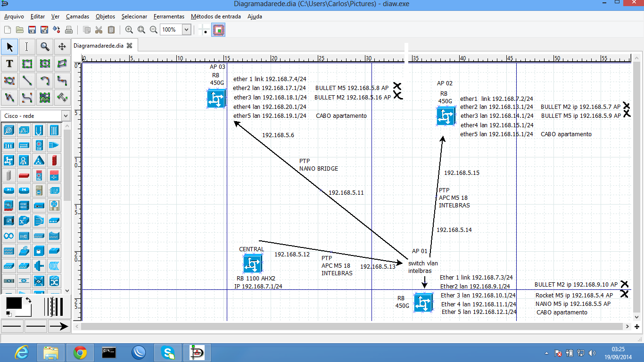The image size is (644, 362).
Task: Select the Magnify tool in the toolbox
Action: click(x=44, y=47)
